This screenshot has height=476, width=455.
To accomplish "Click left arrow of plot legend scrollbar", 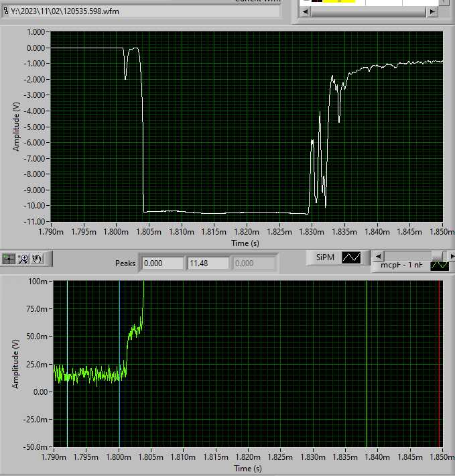I will click(x=378, y=257).
